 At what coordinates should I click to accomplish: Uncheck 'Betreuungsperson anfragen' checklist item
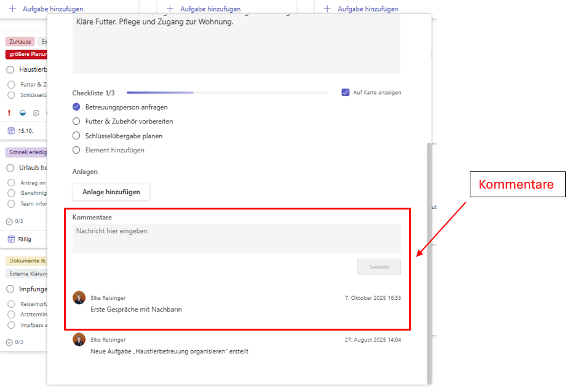(x=77, y=107)
